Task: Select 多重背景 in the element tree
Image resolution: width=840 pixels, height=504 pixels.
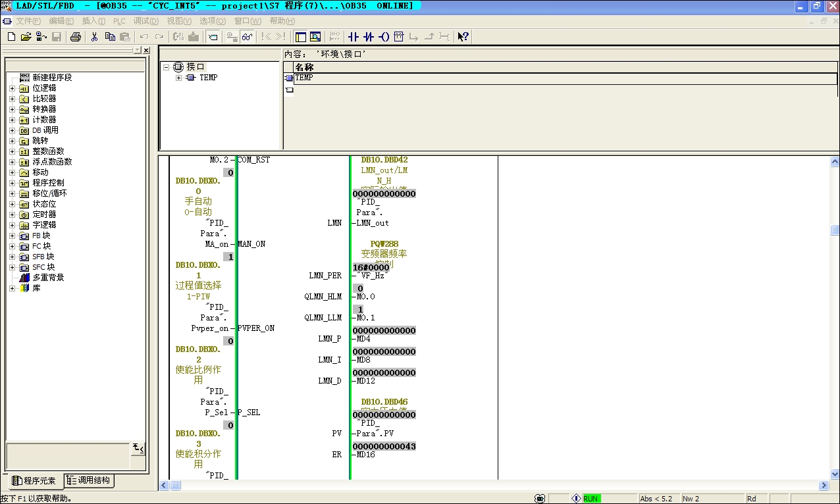Action: [48, 278]
